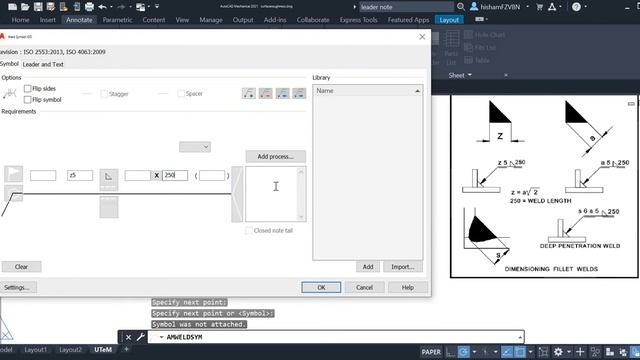Toggle the object snap tracking icon in status bar
The image size is (640, 360).
[507, 352]
